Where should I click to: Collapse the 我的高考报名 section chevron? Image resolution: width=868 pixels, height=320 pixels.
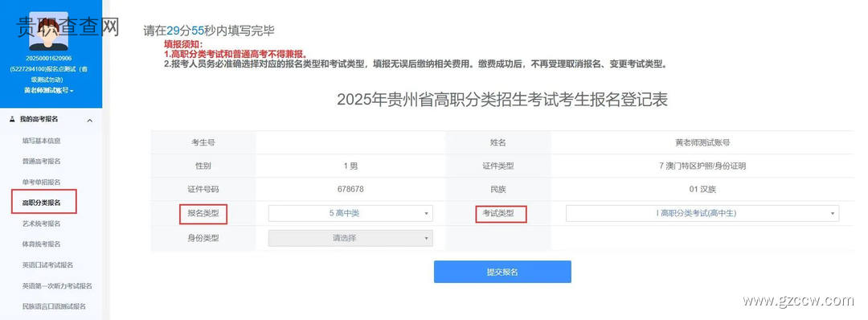click(x=90, y=121)
